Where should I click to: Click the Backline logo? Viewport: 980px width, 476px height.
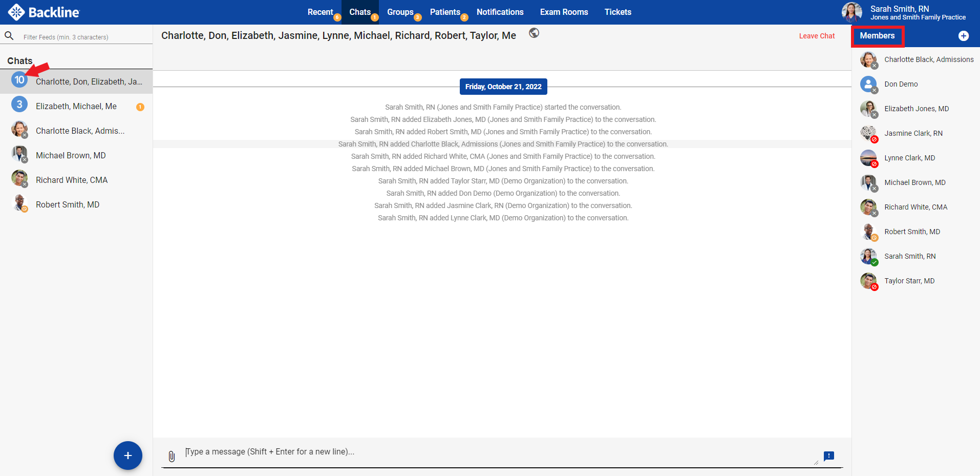tap(44, 12)
